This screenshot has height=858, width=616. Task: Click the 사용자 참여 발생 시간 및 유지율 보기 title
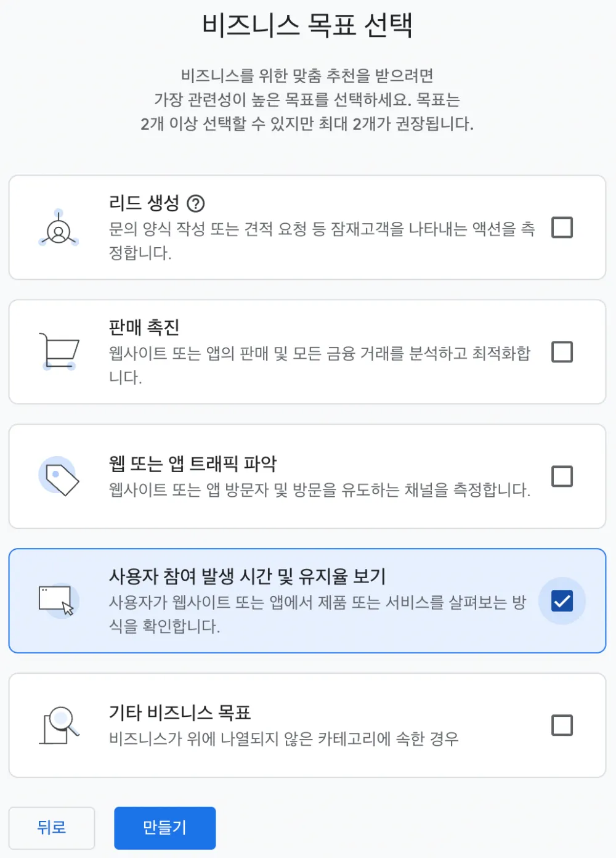coord(247,576)
